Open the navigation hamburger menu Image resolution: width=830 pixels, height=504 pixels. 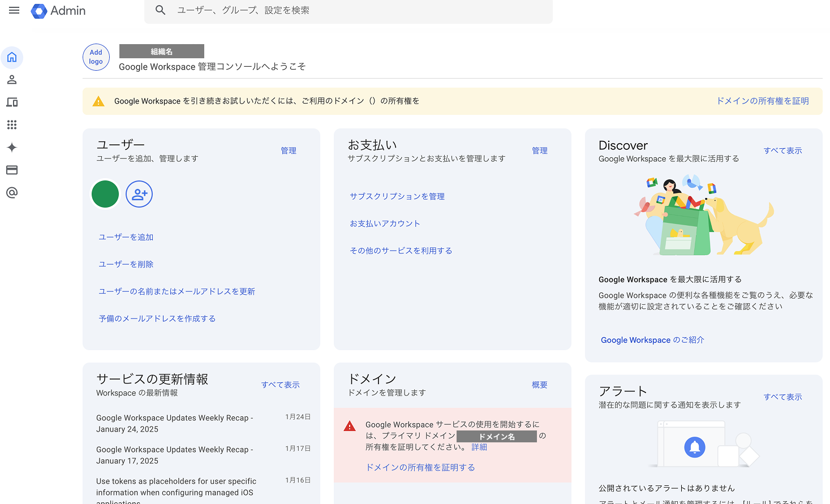14,10
